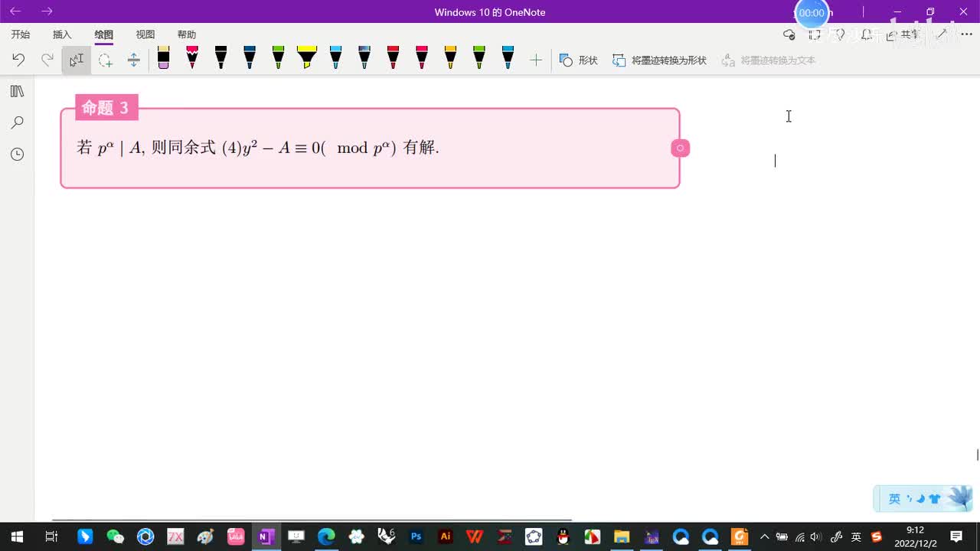Launch Illustrator from the taskbar
Viewport: 980px width, 551px height.
tap(445, 536)
